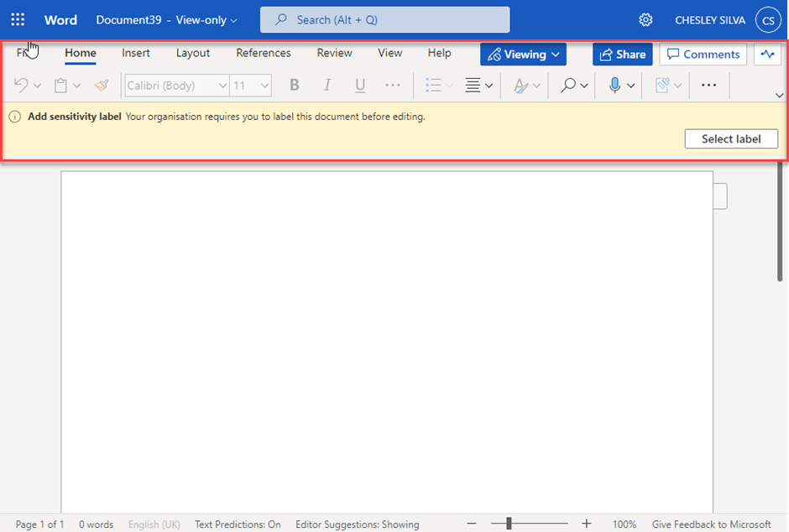
Task: Open the settings gear
Action: click(x=645, y=20)
